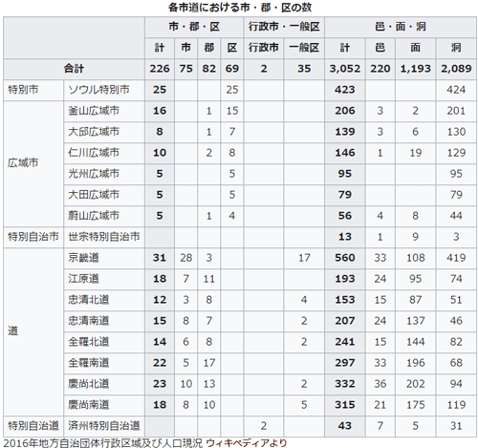Click the value 193 in 江原道 row
Screen dimensions: 478x448
pos(345,279)
